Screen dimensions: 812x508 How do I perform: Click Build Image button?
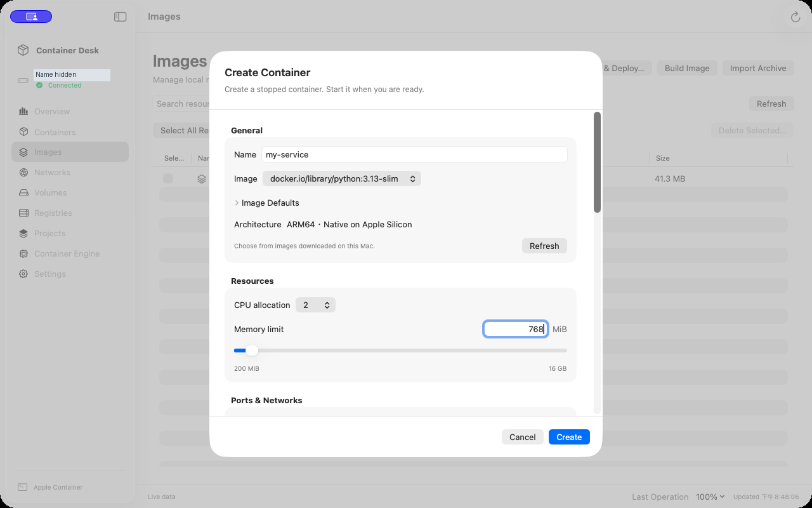tap(687, 69)
